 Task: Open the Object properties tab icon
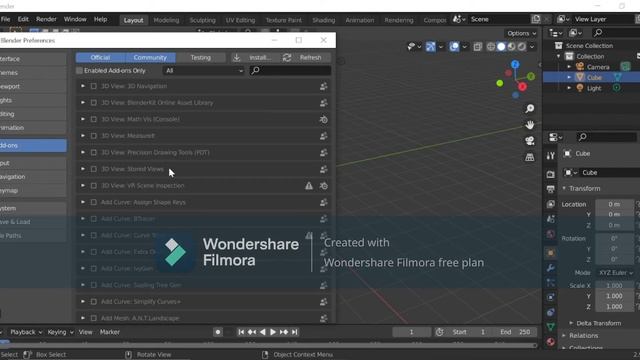[551, 253]
